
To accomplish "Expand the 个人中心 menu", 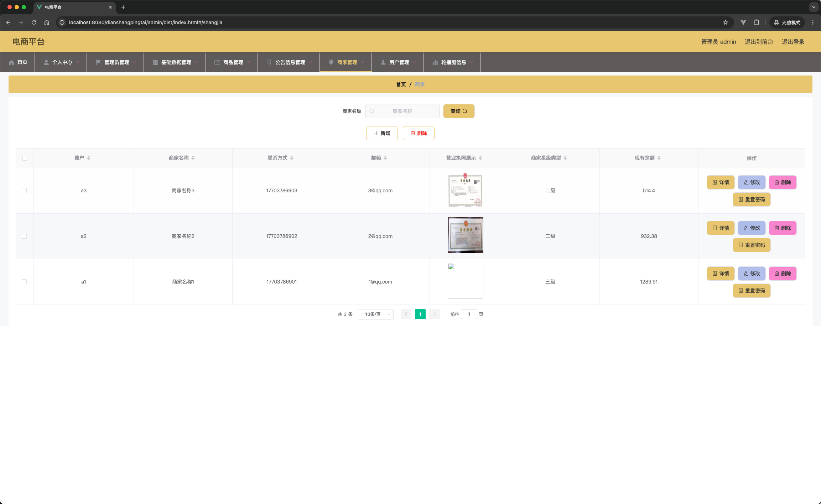I will click(x=61, y=62).
